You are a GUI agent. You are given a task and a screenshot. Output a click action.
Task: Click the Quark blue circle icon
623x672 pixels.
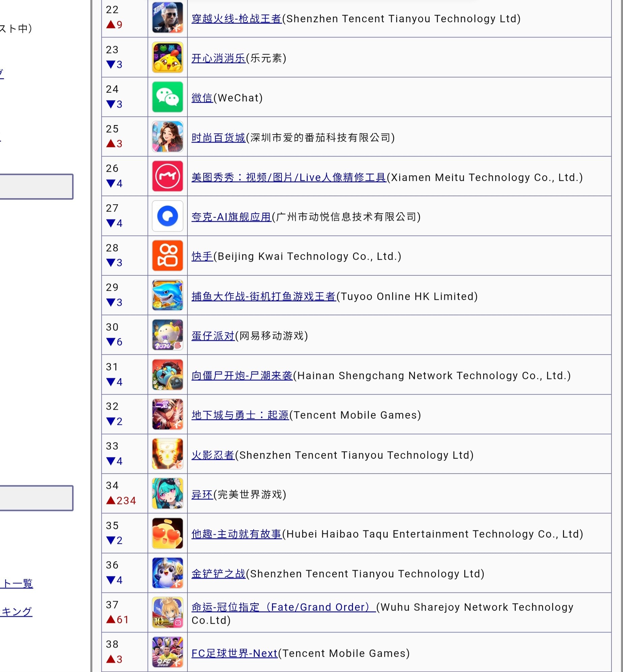pos(168,216)
